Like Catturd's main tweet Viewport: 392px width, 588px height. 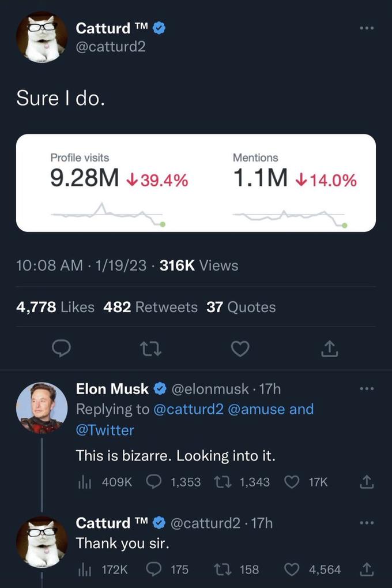point(240,349)
